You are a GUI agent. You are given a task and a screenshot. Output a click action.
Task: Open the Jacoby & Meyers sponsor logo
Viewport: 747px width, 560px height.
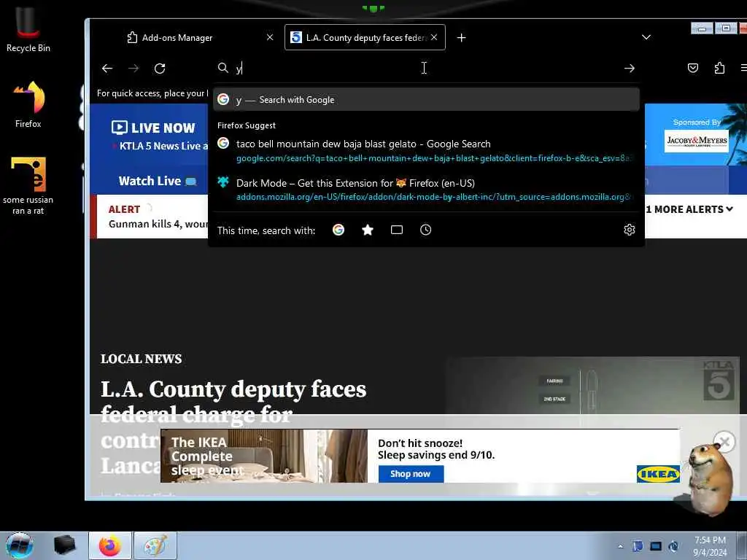click(697, 141)
